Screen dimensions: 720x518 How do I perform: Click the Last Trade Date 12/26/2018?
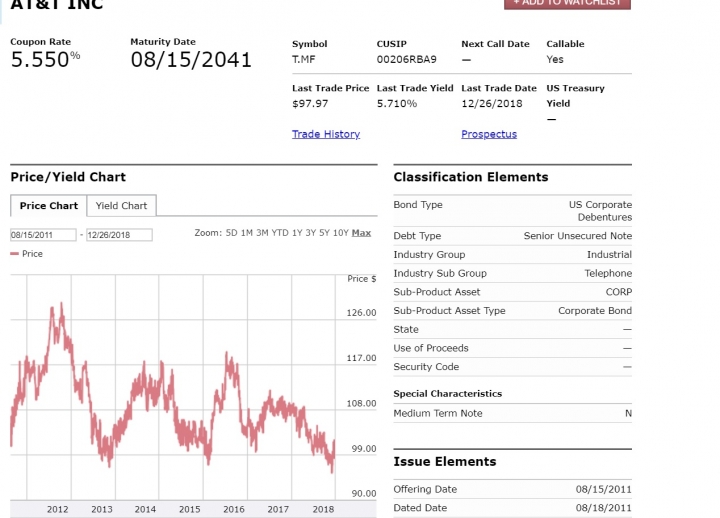coord(492,103)
